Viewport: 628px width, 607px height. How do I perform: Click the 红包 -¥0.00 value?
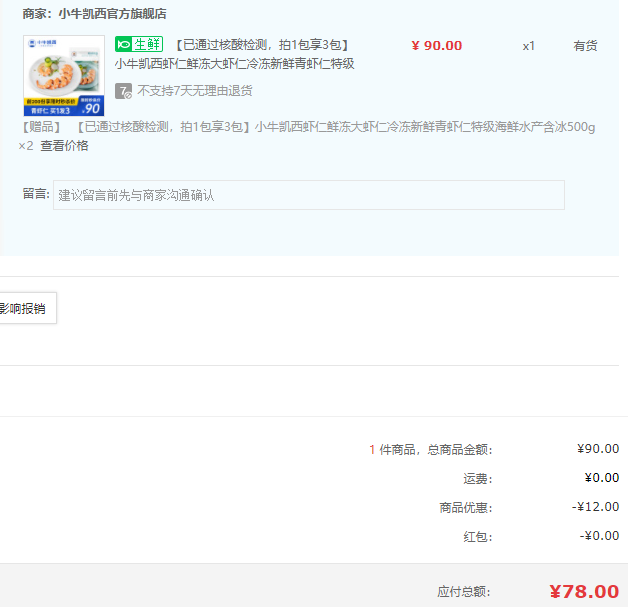[x=600, y=536]
